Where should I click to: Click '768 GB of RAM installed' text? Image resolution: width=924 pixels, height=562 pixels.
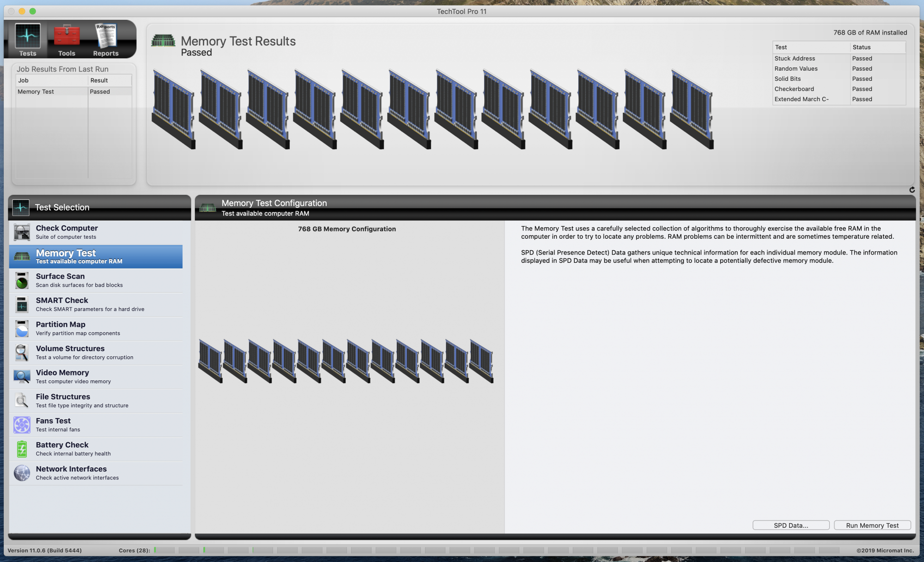(x=870, y=32)
